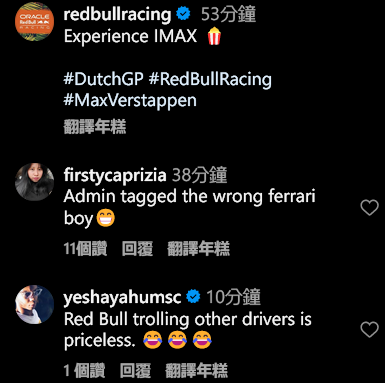The height and width of the screenshot is (383, 385).
Task: Translate firstycaprizia comment
Action: coord(198,249)
